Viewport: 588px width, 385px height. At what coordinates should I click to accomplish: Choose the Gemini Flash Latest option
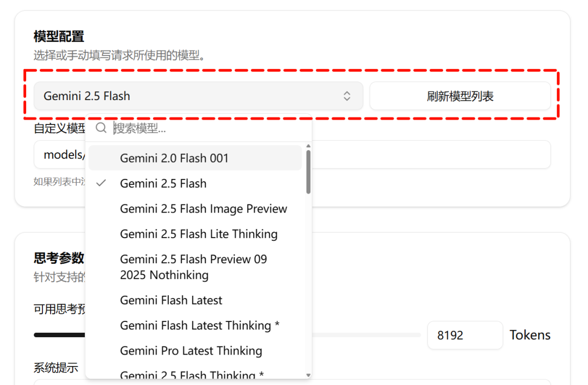[171, 300]
